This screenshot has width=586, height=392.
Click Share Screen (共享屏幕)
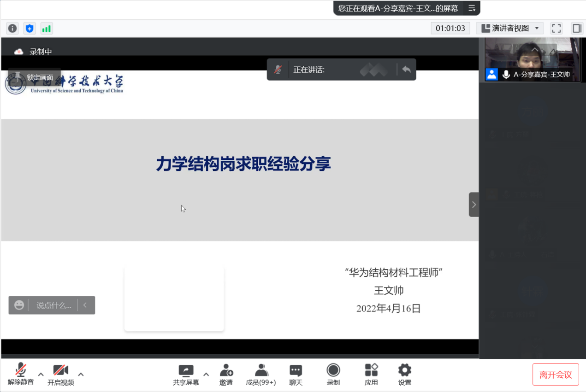186,374
